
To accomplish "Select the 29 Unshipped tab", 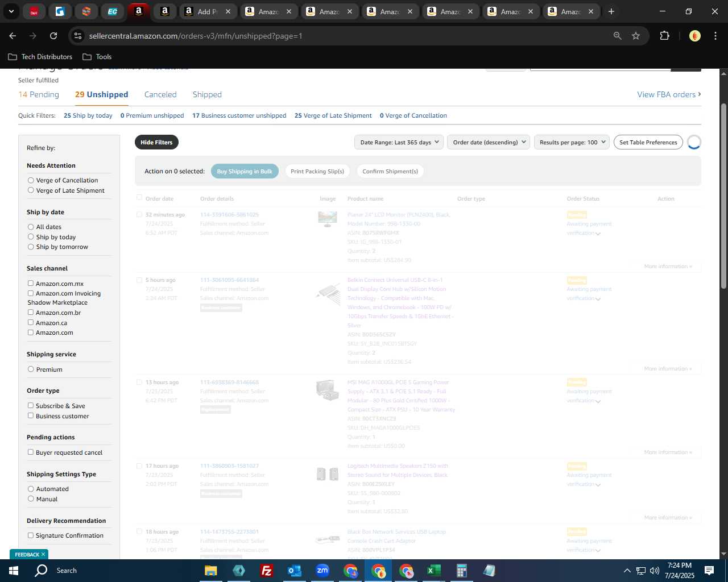I will [102, 94].
